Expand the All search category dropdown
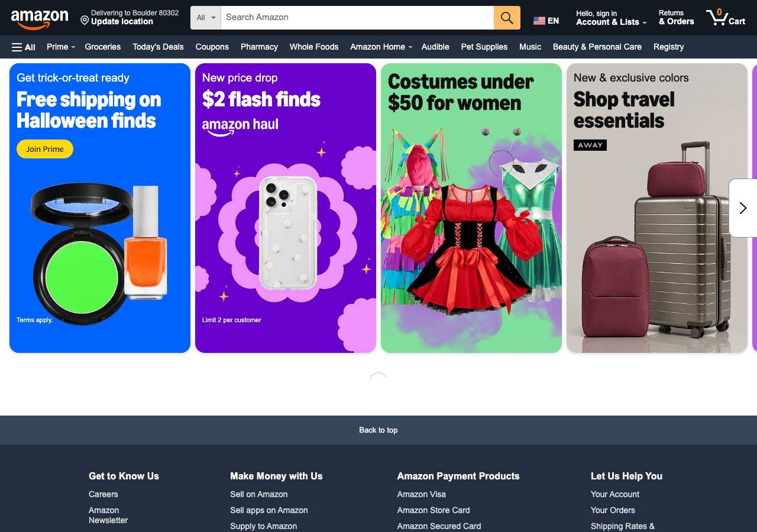 click(x=206, y=18)
